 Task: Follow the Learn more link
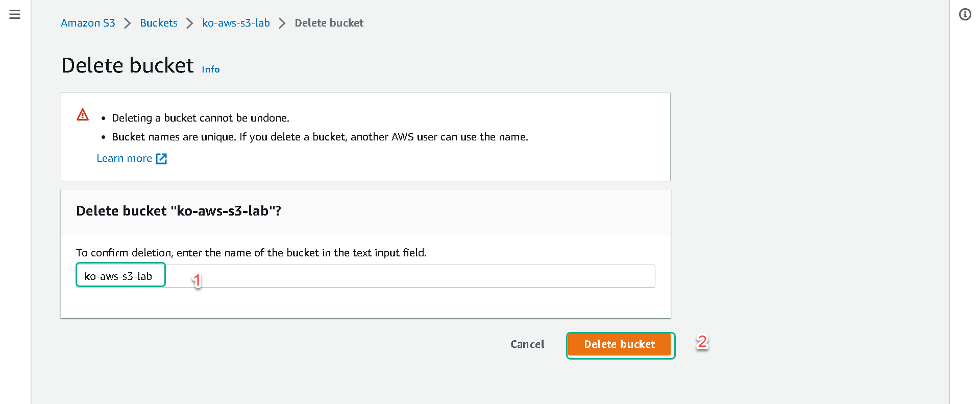coord(125,158)
